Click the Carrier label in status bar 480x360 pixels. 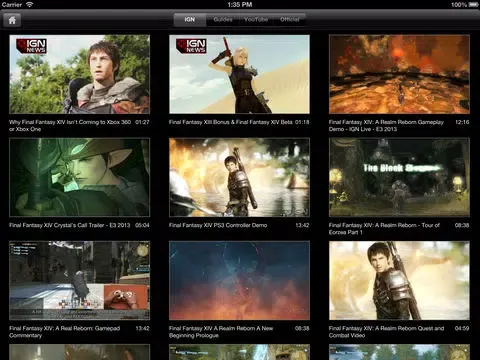tap(12, 5)
